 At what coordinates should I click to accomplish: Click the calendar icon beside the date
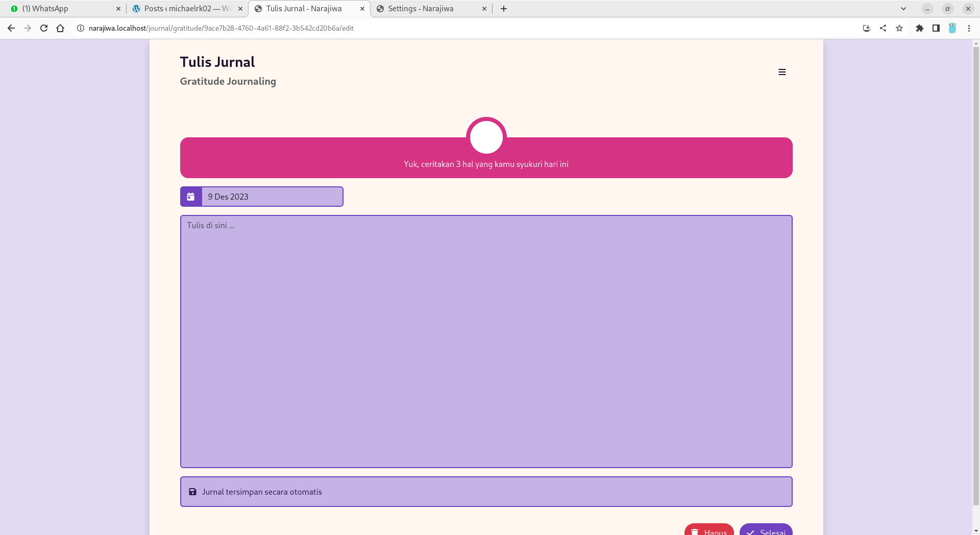pyautogui.click(x=191, y=197)
